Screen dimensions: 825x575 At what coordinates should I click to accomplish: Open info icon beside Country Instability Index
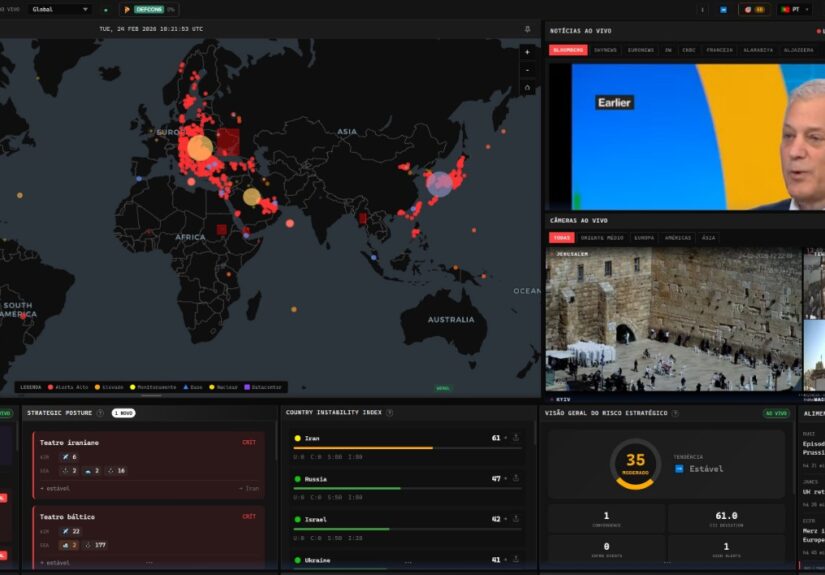click(391, 412)
